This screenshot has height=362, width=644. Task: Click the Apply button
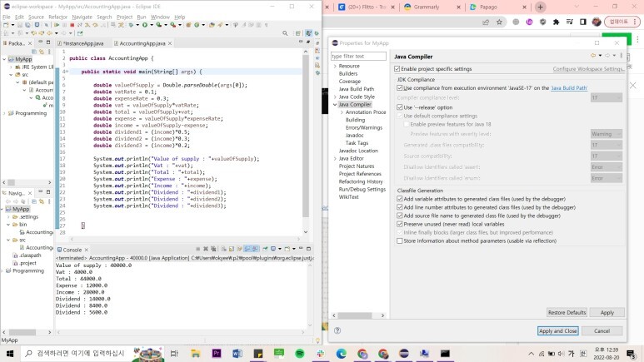tap(607, 312)
